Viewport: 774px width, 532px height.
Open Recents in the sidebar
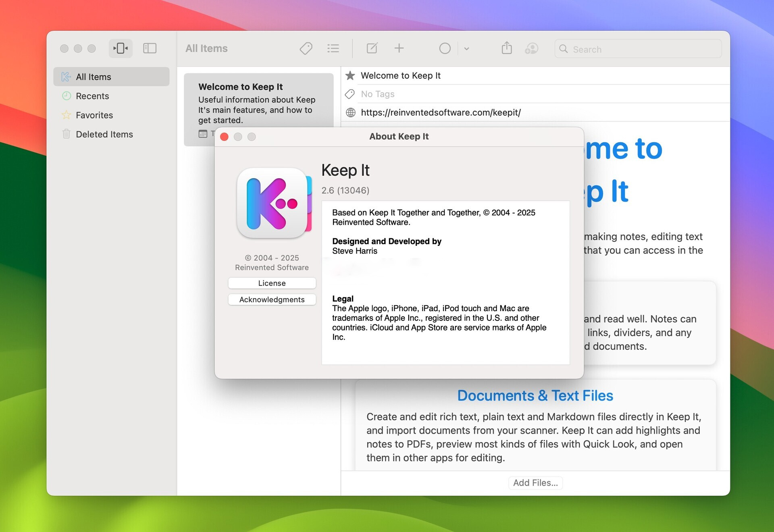pyautogui.click(x=111, y=96)
